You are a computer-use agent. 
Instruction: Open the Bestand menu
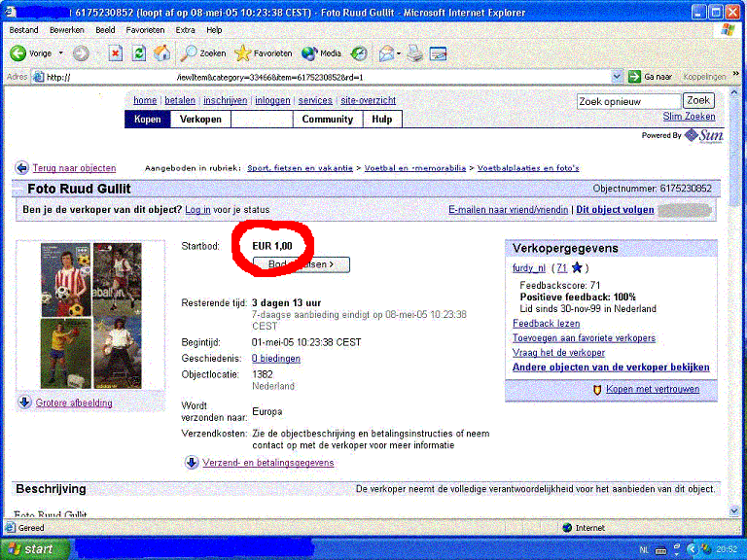pos(23,30)
